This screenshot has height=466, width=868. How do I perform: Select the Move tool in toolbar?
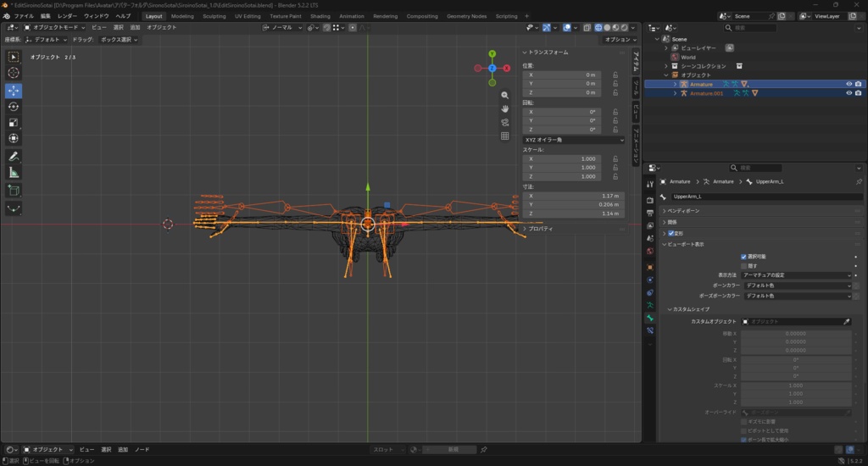tap(14, 90)
